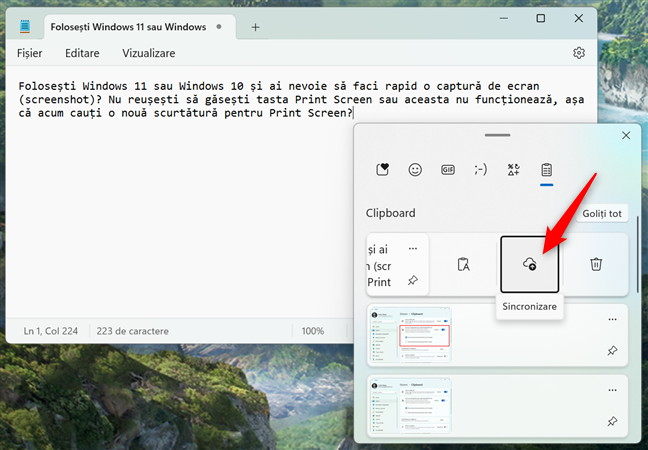This screenshot has width=648, height=450.
Task: Open Notepad settings gear icon
Action: point(579,53)
